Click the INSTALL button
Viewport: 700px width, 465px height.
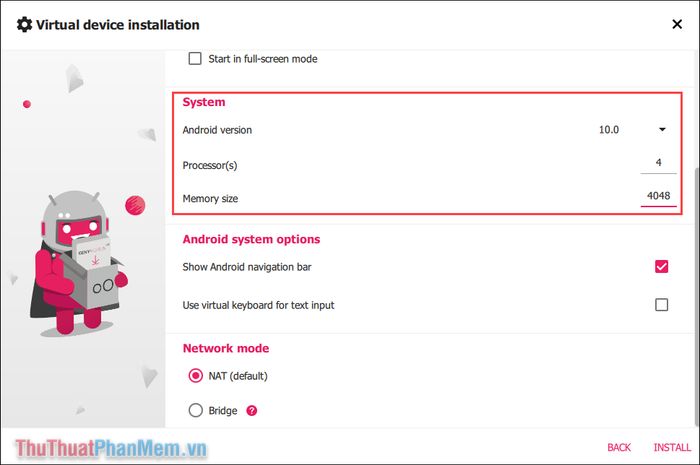672,448
